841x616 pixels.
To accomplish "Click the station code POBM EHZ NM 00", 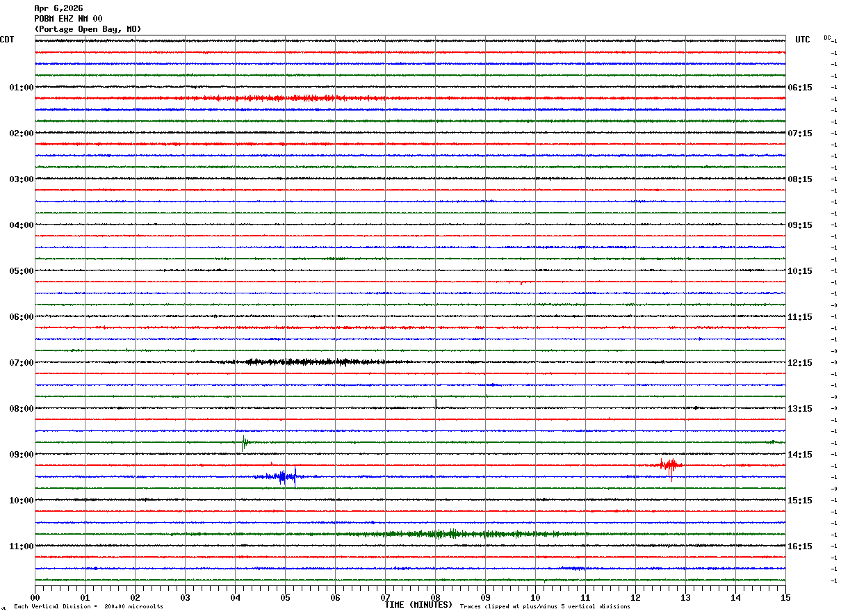I will pos(68,19).
